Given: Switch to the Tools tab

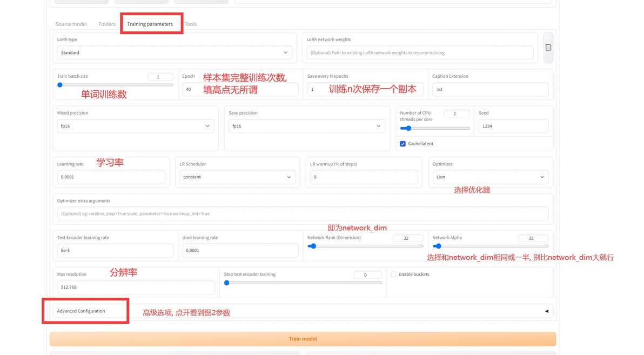Looking at the screenshot, I should [191, 24].
